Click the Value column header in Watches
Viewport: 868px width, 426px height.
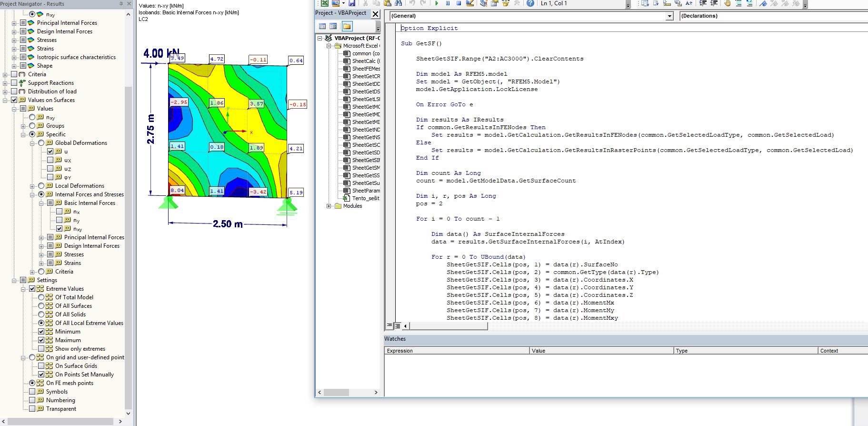coord(602,351)
